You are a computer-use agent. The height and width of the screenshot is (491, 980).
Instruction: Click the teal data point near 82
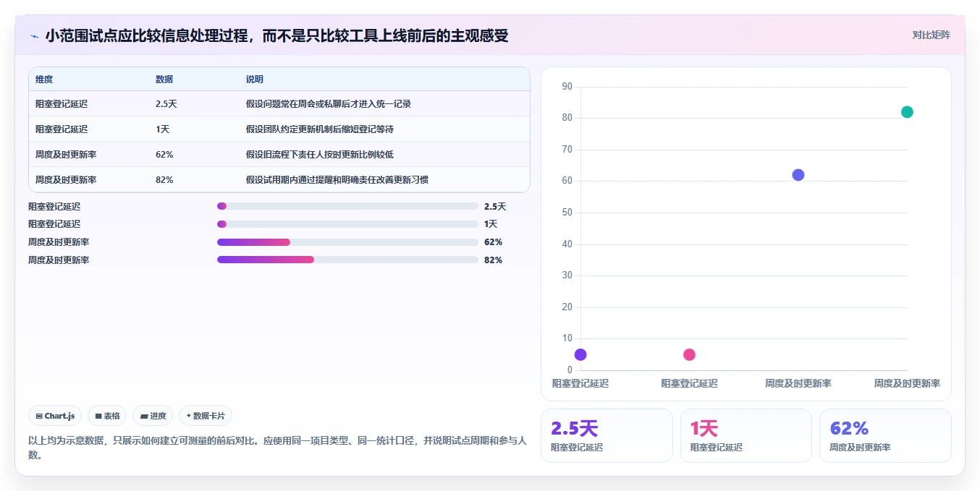click(907, 112)
